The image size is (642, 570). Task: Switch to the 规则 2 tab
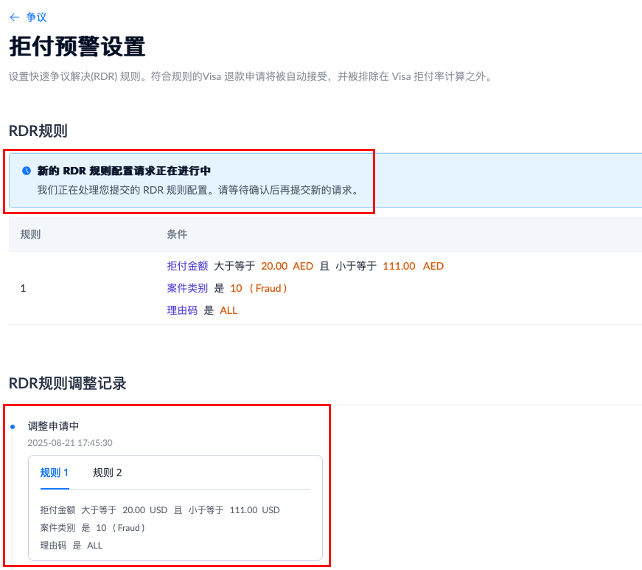point(107,473)
